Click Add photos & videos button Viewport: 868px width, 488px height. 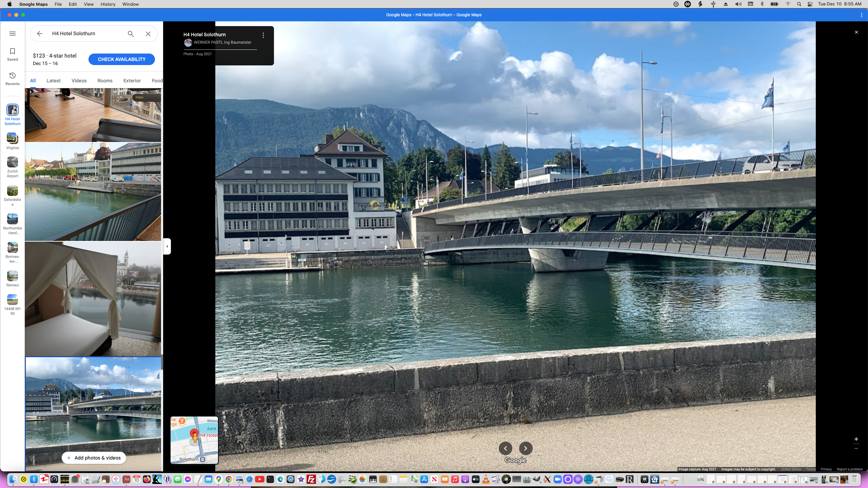pyautogui.click(x=94, y=458)
